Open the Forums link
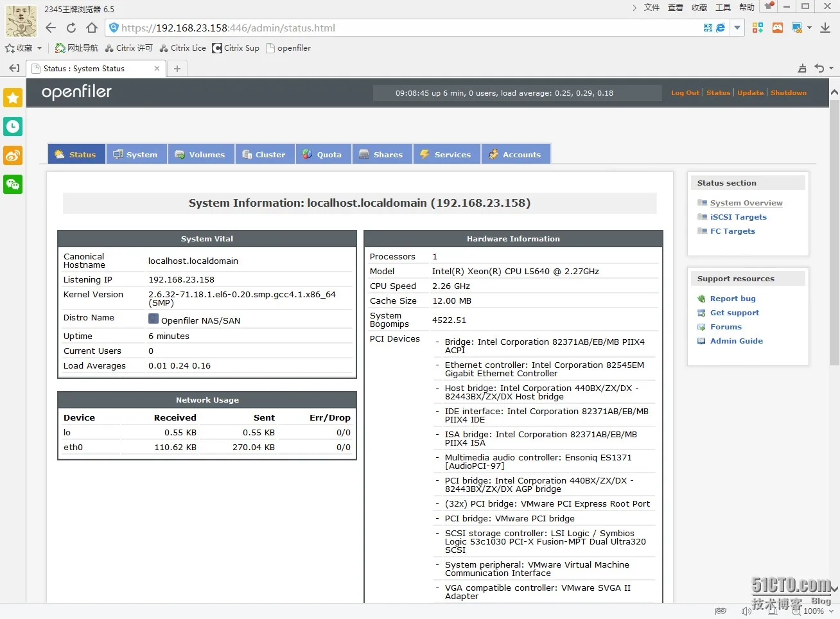840x619 pixels. (x=726, y=327)
